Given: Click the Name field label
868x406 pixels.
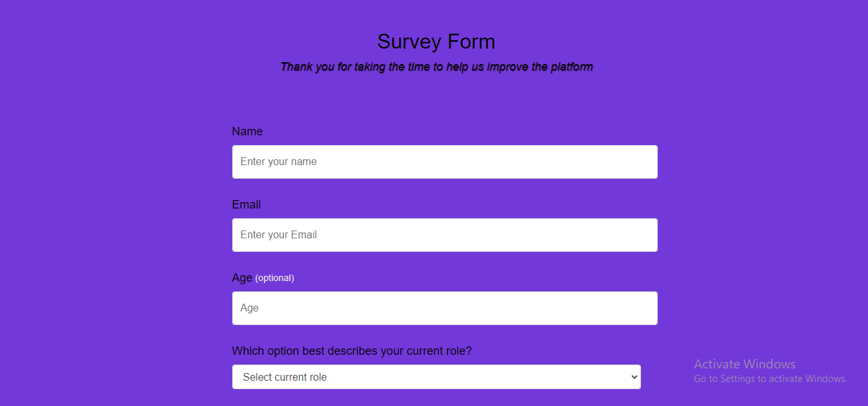Looking at the screenshot, I should 247,131.
